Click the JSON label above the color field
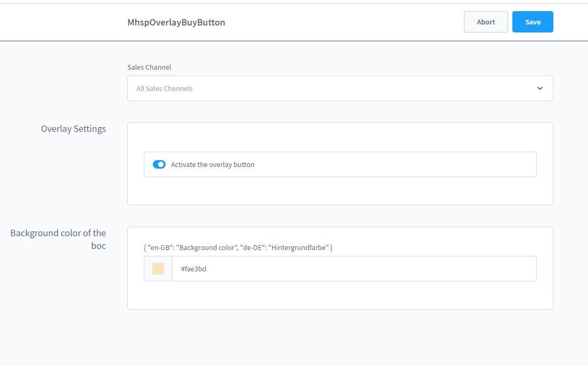Viewport: 588px width, 366px height. click(x=238, y=247)
